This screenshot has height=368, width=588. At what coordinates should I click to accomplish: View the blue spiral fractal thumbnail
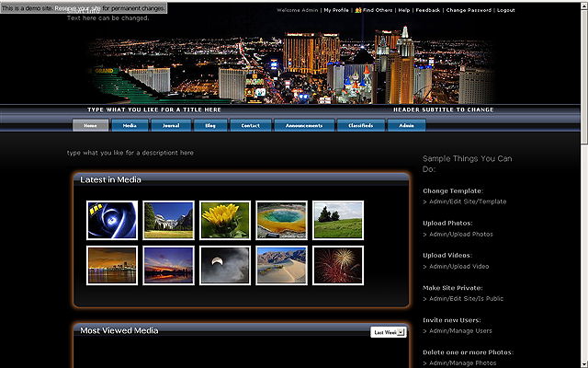[x=112, y=220]
